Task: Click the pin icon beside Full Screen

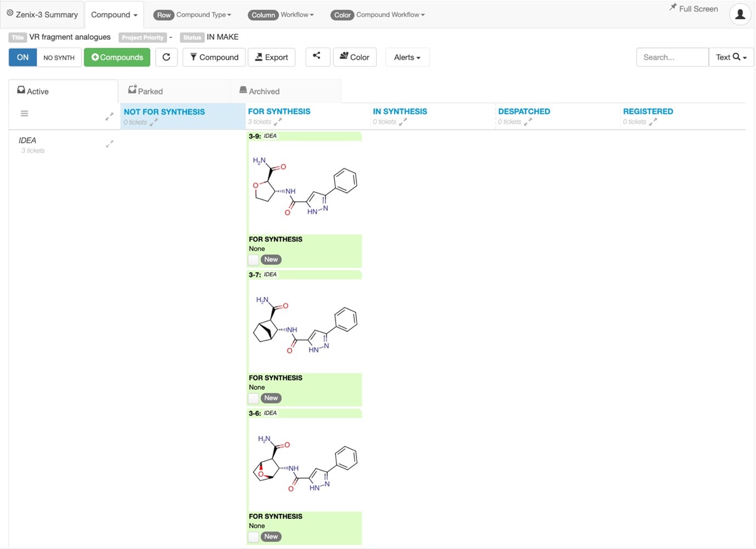Action: click(x=673, y=7)
